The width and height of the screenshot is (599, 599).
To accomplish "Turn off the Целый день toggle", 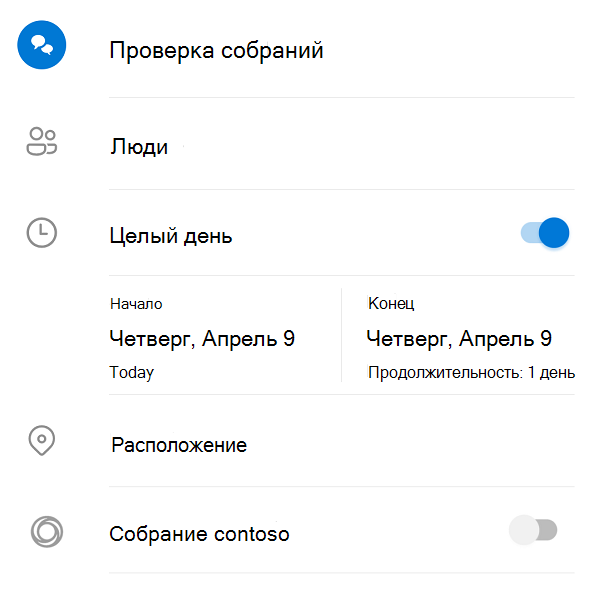I will pos(545,233).
